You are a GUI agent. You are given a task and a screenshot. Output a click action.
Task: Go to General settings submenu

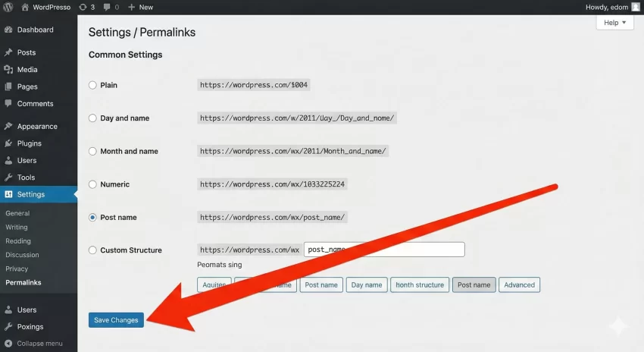(17, 213)
